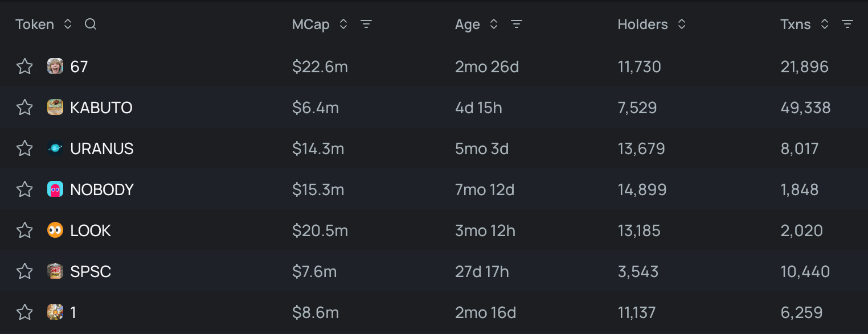
Task: Click the NOBODY pink ghost icon
Action: (55, 189)
